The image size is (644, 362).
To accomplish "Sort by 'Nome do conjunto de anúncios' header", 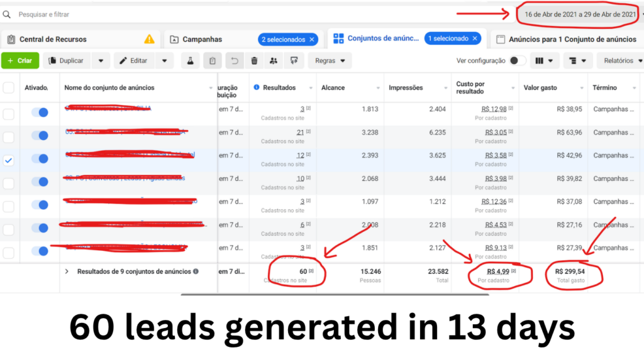I will 109,87.
